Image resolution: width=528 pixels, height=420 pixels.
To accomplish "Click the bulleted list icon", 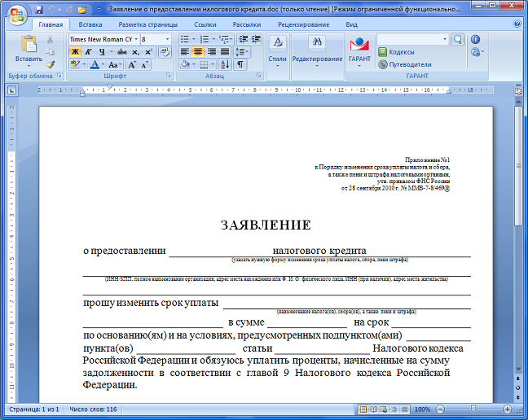I will (x=184, y=38).
